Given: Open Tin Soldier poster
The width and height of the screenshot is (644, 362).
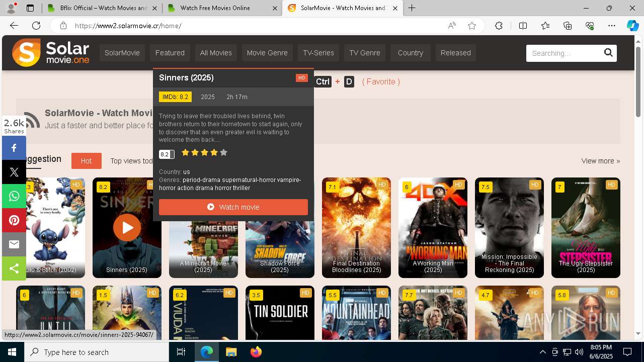Looking at the screenshot, I should click(x=280, y=313).
